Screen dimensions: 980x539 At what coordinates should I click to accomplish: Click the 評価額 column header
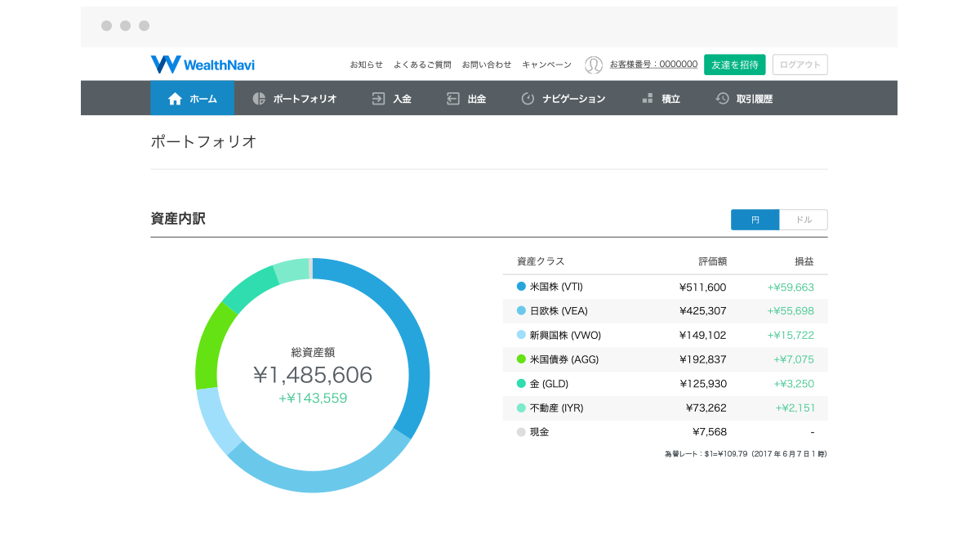pos(712,261)
